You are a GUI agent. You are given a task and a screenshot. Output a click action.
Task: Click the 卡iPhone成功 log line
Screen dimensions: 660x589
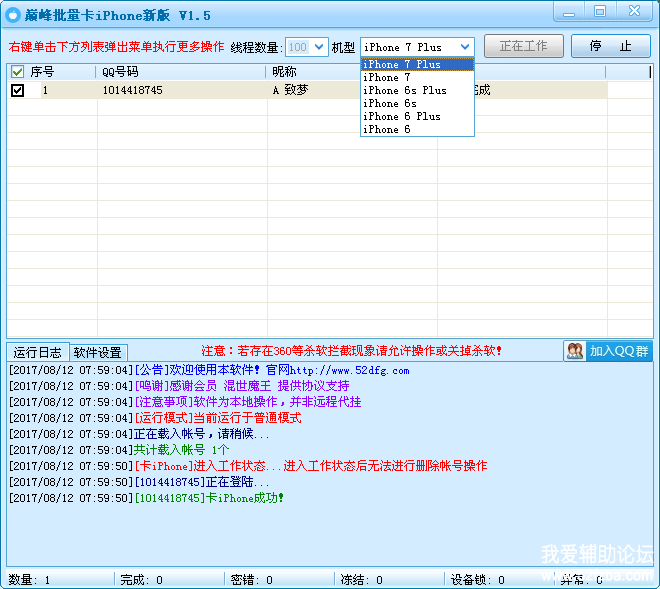pos(146,498)
